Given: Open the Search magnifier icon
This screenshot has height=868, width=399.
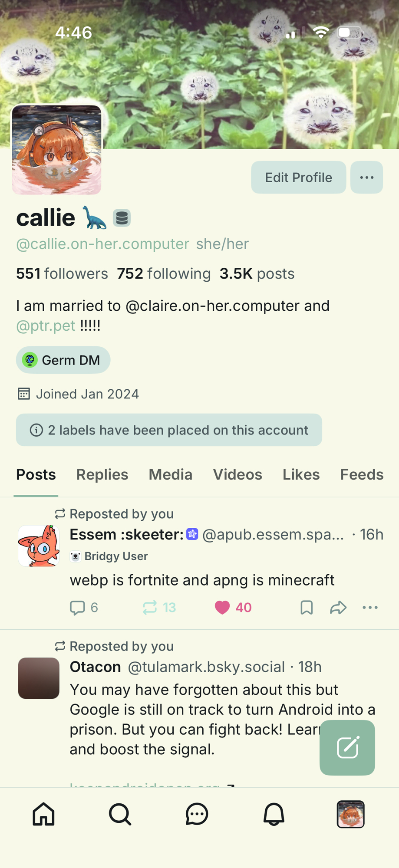Looking at the screenshot, I should pyautogui.click(x=120, y=814).
